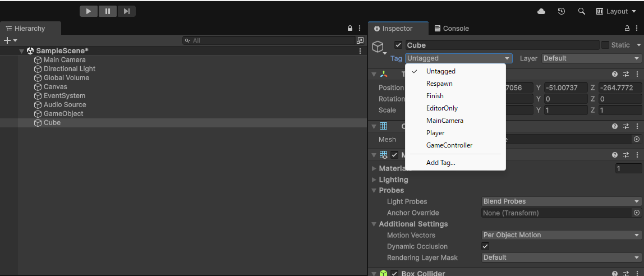The height and width of the screenshot is (276, 644).
Task: Choose Player from the tag list
Action: click(x=435, y=133)
